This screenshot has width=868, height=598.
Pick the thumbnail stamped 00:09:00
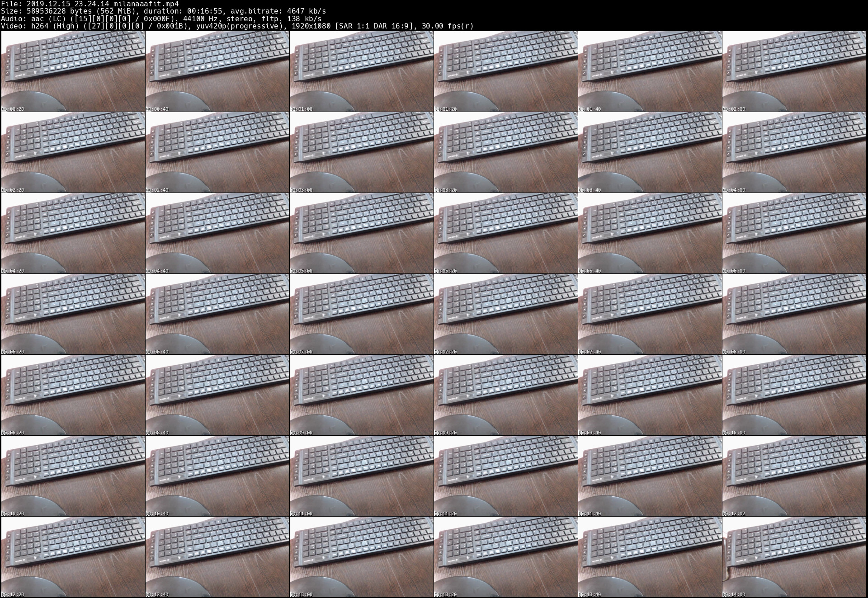coord(362,395)
